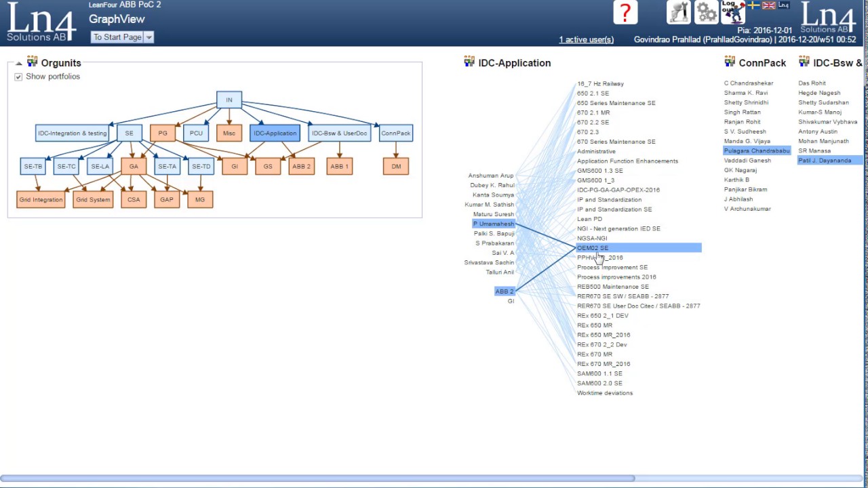Viewport: 868px width, 488px height.
Task: Click ConnPack member 'V Archunakumar'
Action: pyautogui.click(x=747, y=209)
